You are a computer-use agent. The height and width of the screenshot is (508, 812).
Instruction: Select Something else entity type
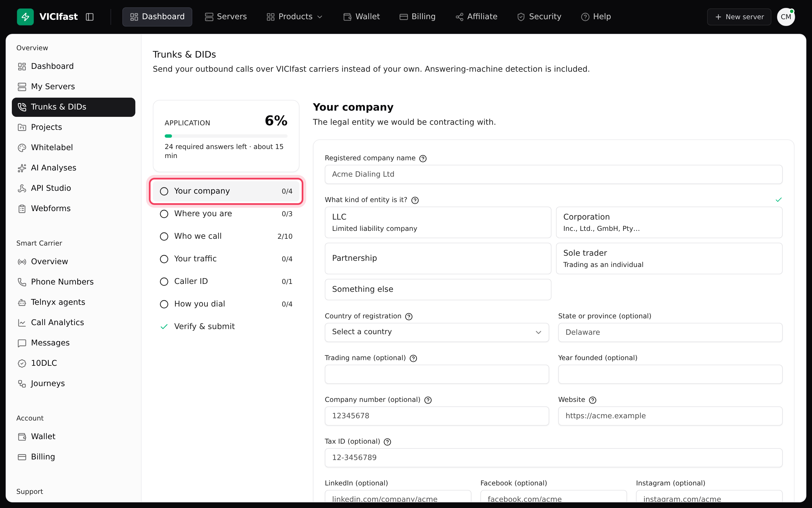(438, 289)
